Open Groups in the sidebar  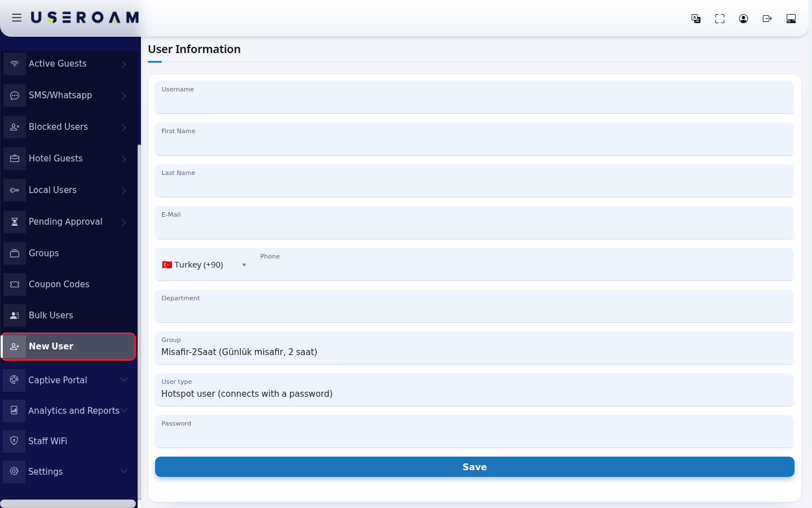(x=68, y=253)
